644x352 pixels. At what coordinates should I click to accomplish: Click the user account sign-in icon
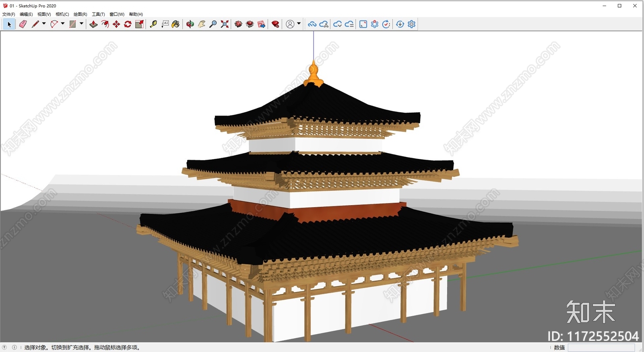[x=290, y=24]
